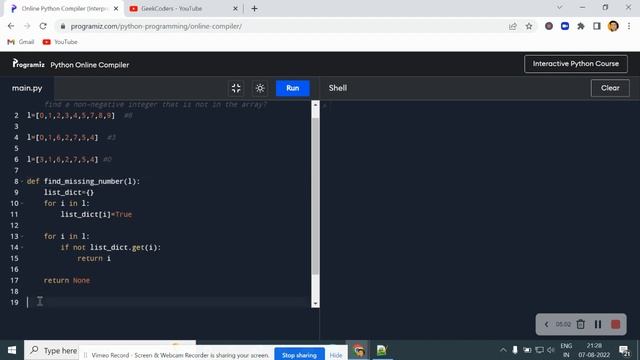
Task: Click 'return i' on line 15
Action: coord(94,258)
